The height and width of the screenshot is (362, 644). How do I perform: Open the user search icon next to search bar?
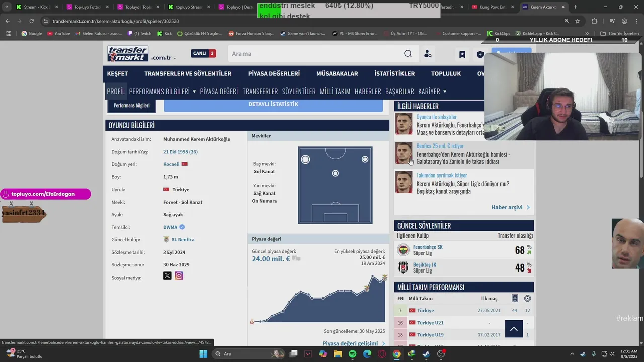pos(428,54)
